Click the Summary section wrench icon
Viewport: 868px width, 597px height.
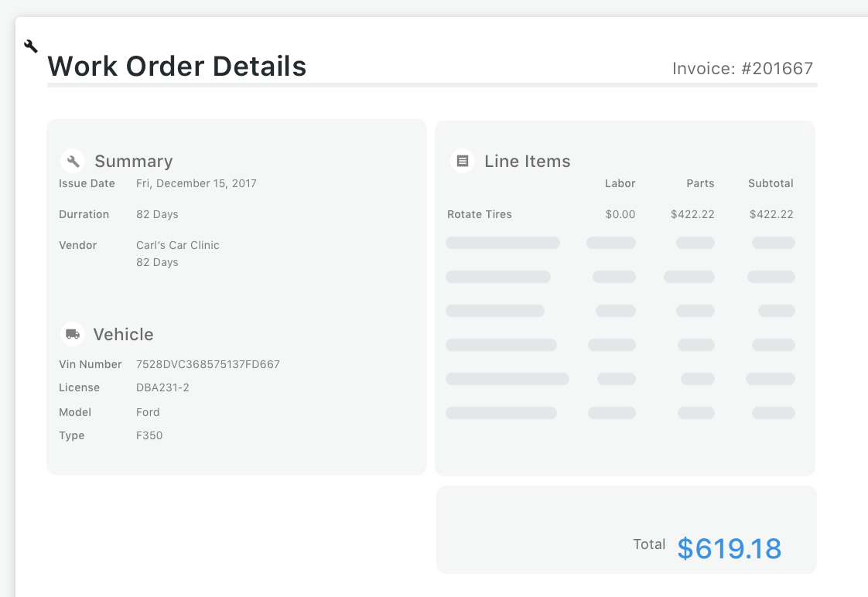(73, 161)
